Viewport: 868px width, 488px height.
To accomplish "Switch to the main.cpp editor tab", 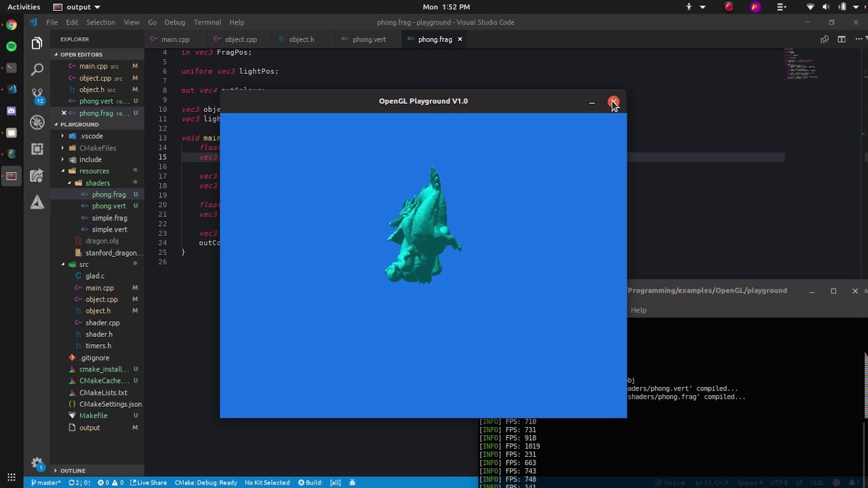I will [x=175, y=39].
